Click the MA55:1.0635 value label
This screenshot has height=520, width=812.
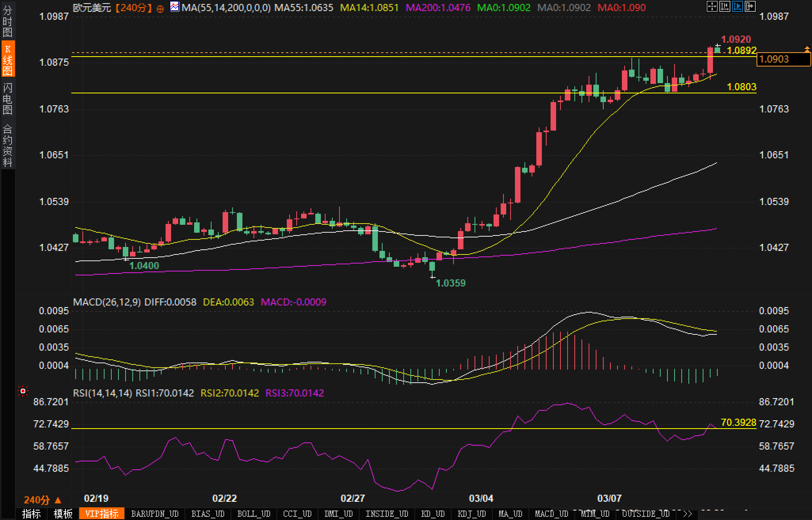coord(304,8)
